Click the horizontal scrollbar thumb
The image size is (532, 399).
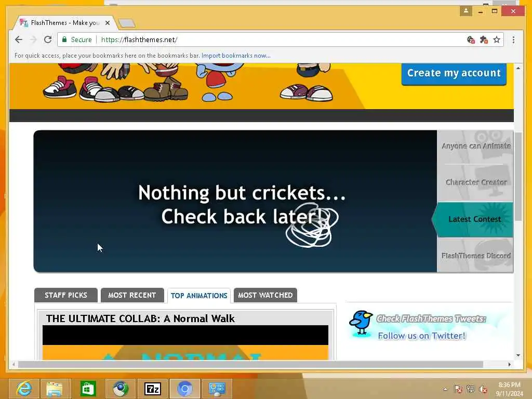[x=250, y=364]
